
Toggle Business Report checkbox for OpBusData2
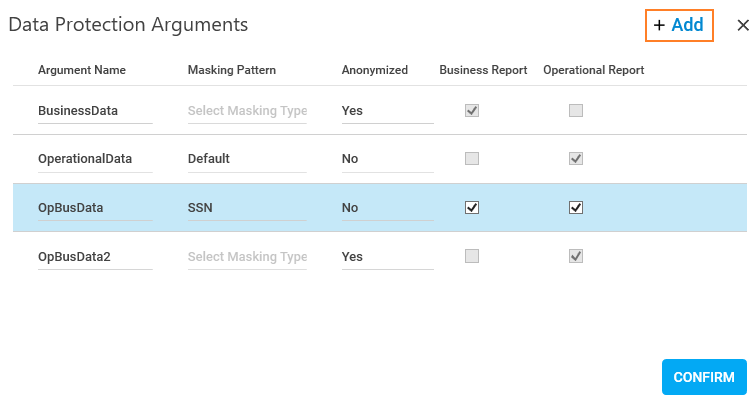472,256
